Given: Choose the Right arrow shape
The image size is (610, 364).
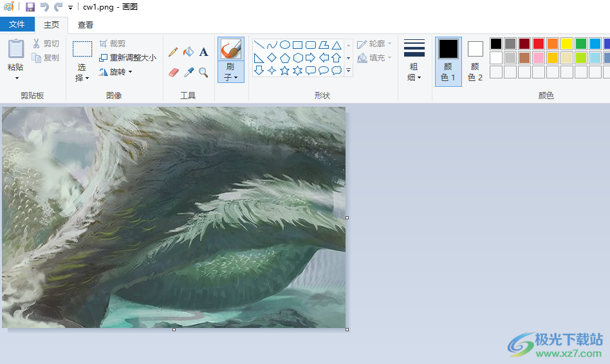Looking at the screenshot, I should click(x=310, y=58).
